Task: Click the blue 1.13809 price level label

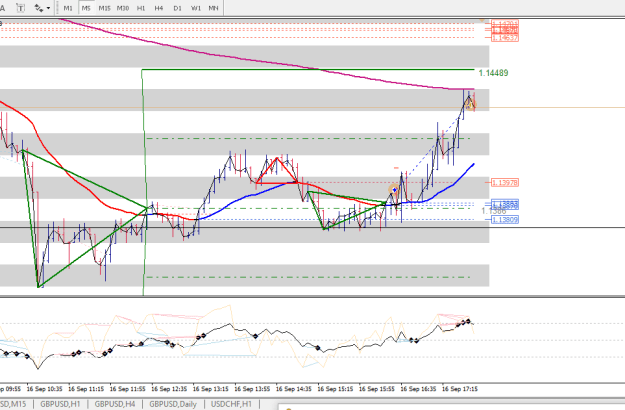Action: click(505, 220)
